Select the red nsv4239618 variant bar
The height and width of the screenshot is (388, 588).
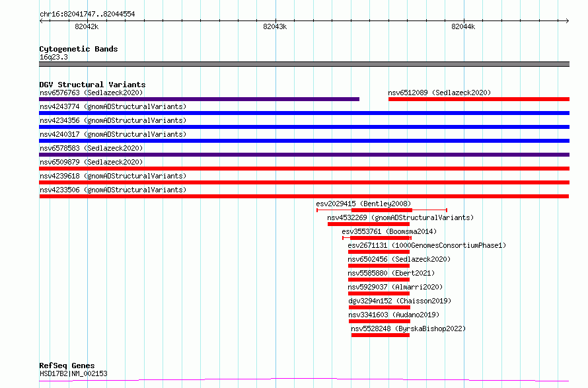pos(304,182)
